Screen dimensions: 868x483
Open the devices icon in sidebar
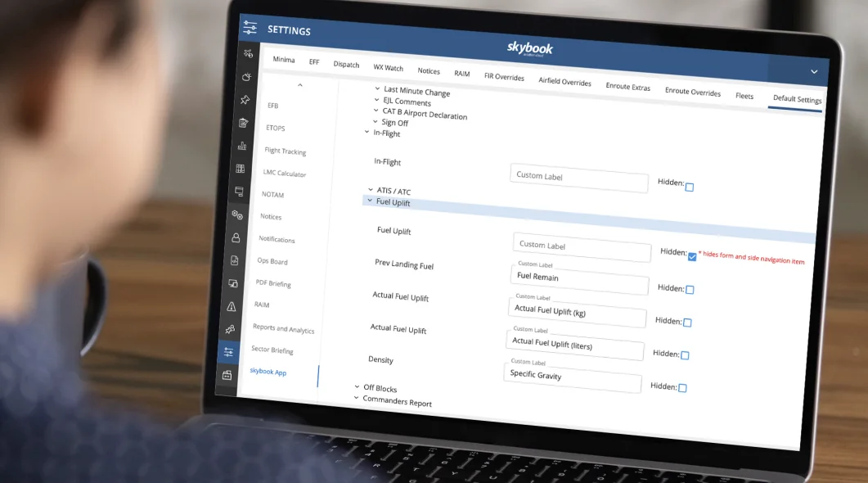[233, 283]
